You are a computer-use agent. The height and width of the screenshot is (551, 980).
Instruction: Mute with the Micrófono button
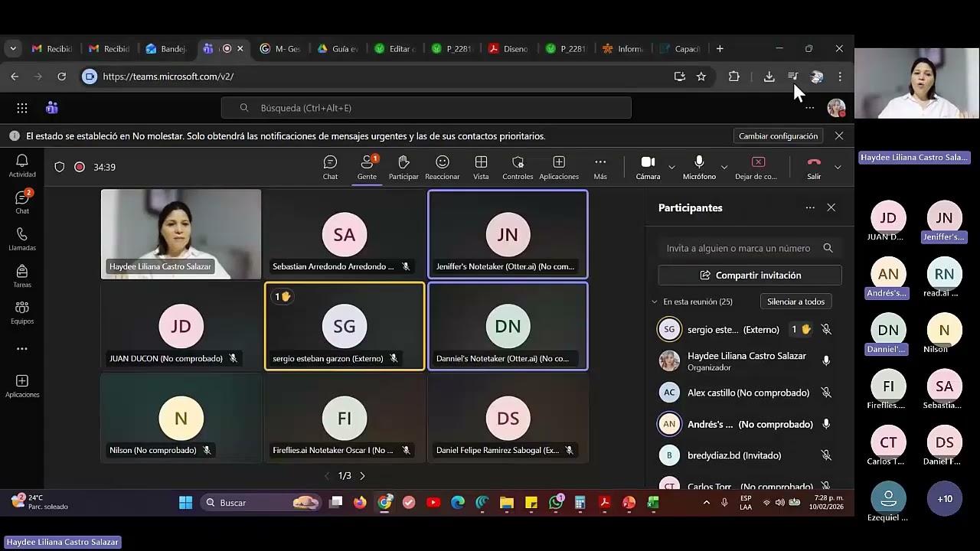pyautogui.click(x=699, y=168)
